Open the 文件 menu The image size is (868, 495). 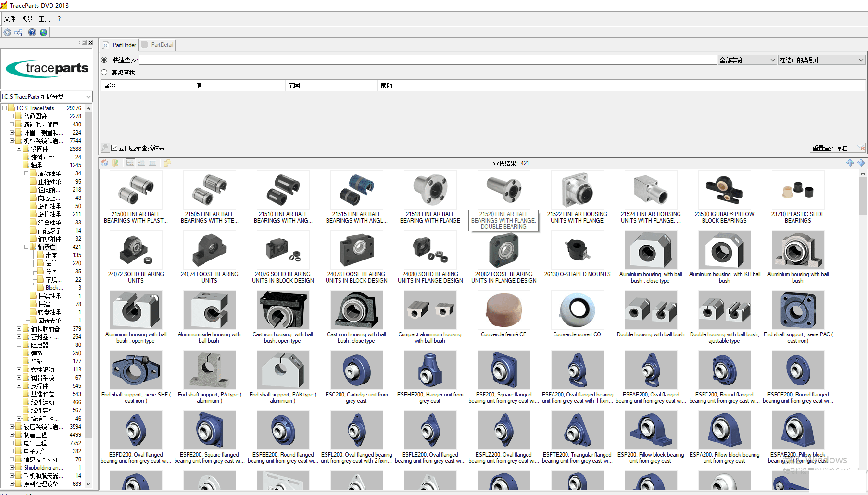(10, 19)
